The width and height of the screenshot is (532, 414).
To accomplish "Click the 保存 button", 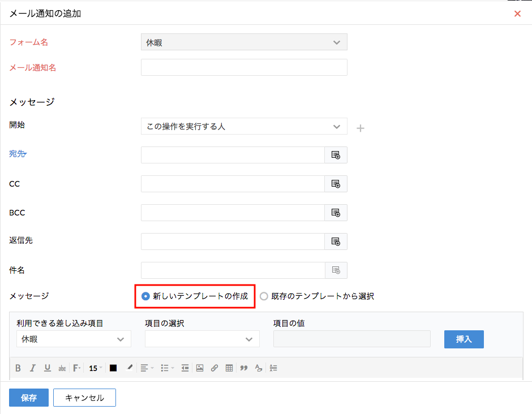I will 29,398.
